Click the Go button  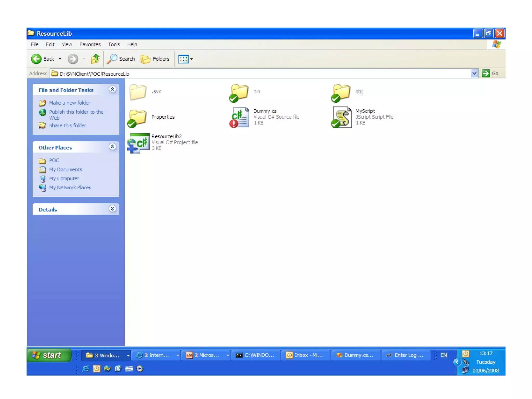coord(490,74)
